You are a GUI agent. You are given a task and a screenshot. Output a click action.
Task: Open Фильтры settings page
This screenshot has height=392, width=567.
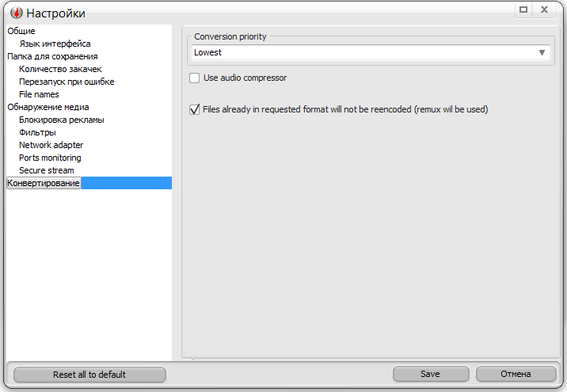click(x=37, y=132)
